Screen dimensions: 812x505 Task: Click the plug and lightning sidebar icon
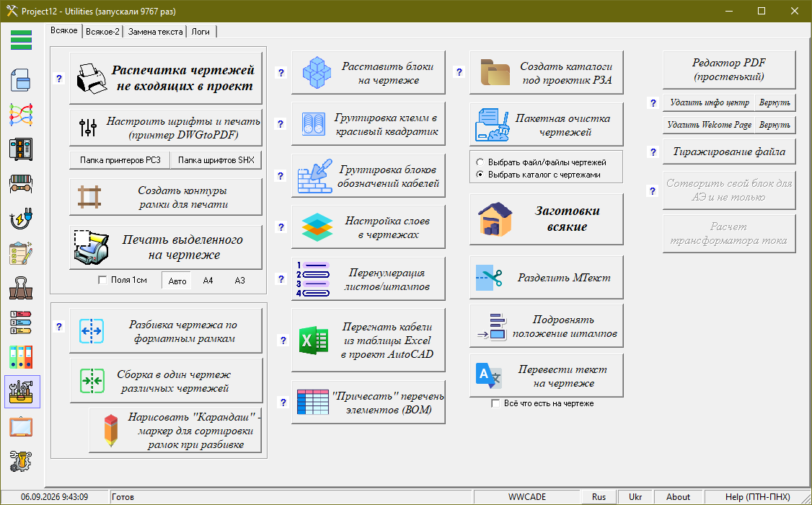[x=21, y=218]
